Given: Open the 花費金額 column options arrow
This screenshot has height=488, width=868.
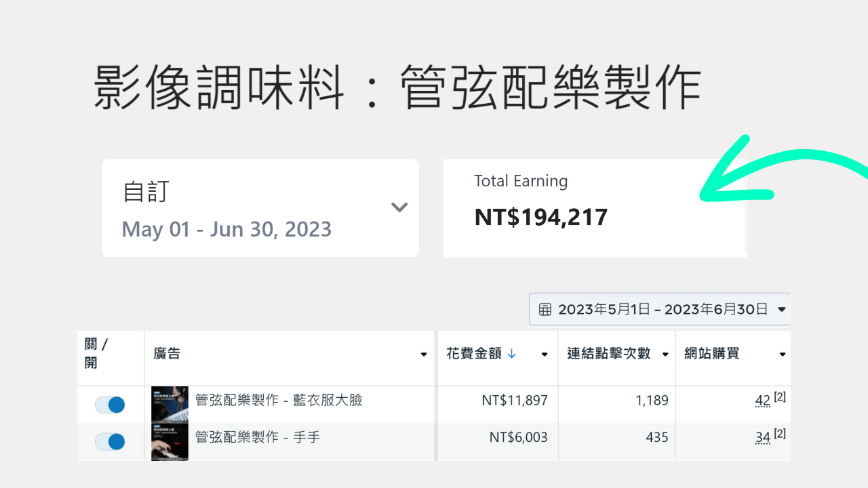Looking at the screenshot, I should 544,354.
